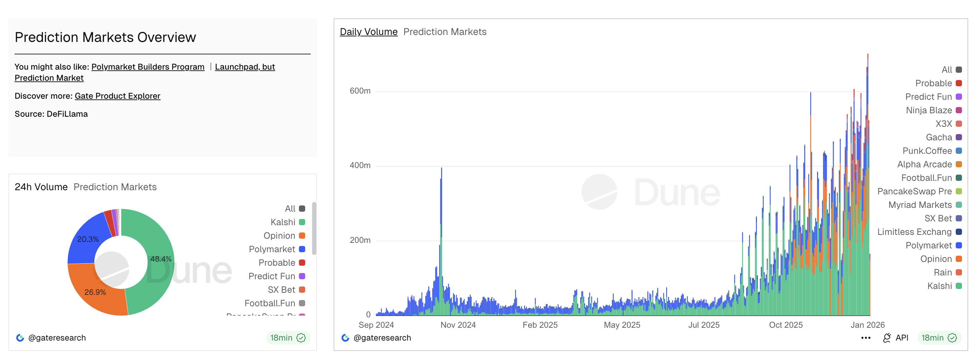Screen dimensions: 980x361
Task: Click the pie legend scrollbar
Action: pyautogui.click(x=314, y=228)
